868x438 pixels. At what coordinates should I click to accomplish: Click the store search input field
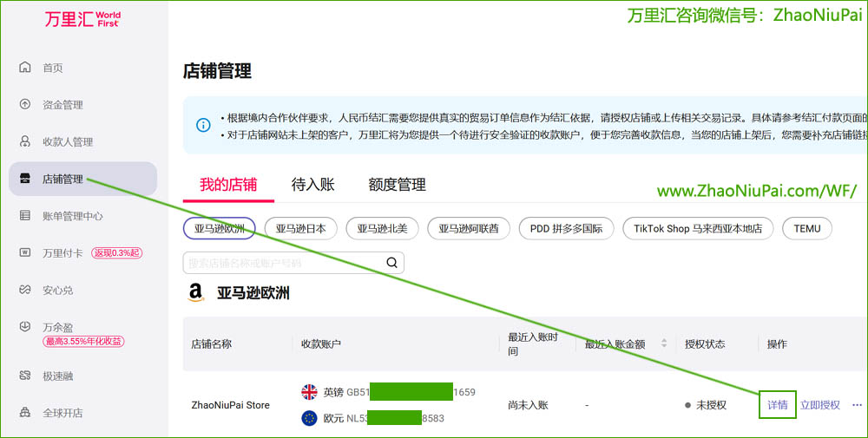click(293, 263)
